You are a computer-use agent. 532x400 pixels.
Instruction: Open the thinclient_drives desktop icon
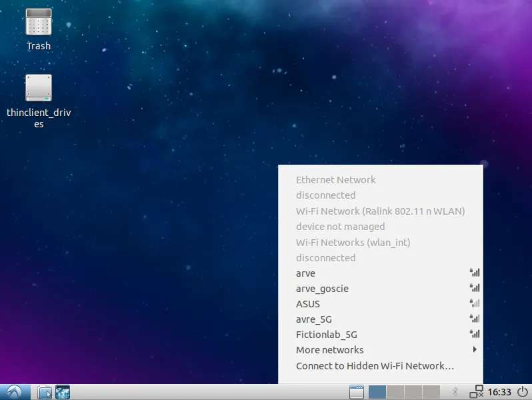point(38,89)
